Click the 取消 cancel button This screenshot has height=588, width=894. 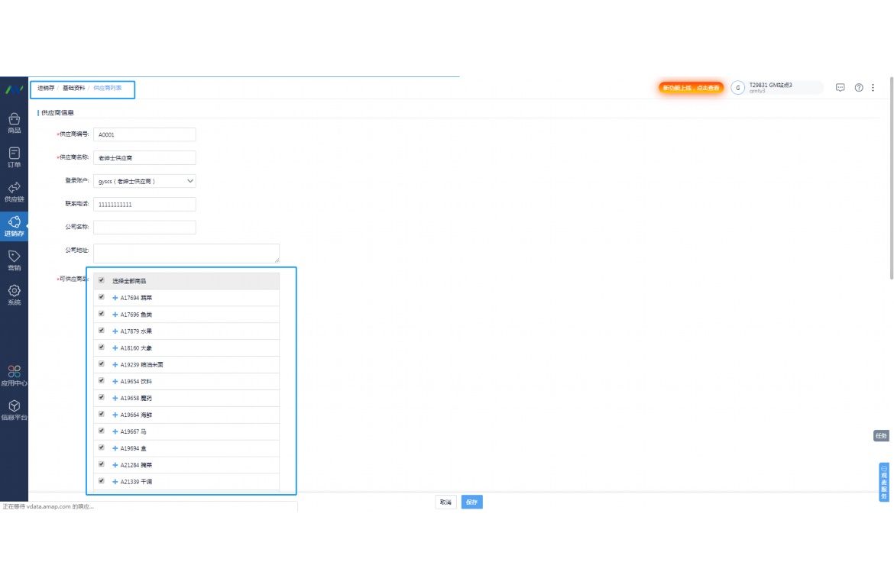point(445,502)
